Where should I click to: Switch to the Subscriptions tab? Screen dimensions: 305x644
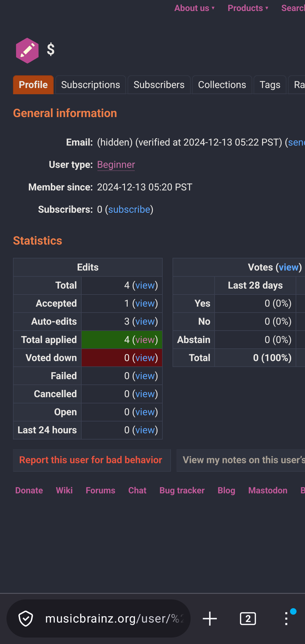pos(90,85)
